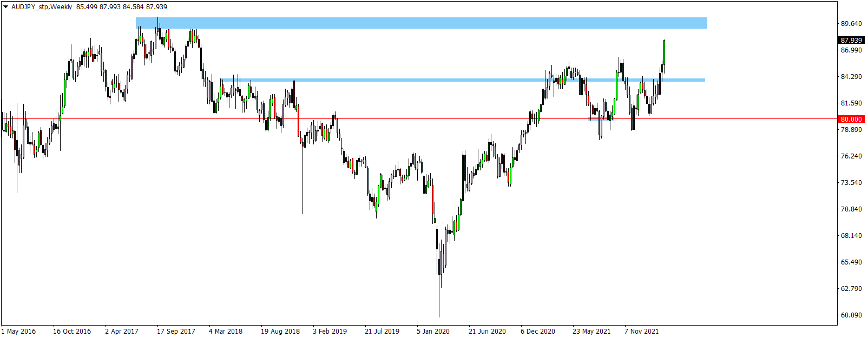
Task: Click the small triangle before AUDJPY_stp,Weekly
Action: 5,7
